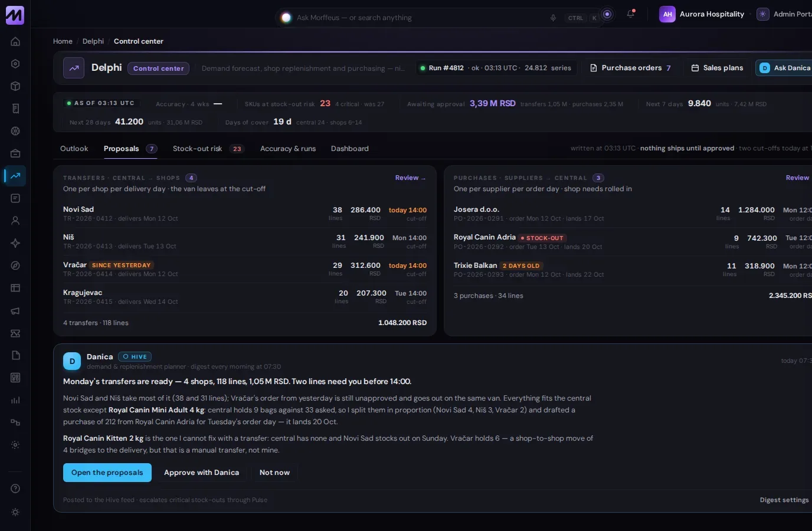Select the Kragujevac transfer TR-2026-0415
This screenshot has width=812, height=531.
coord(245,297)
